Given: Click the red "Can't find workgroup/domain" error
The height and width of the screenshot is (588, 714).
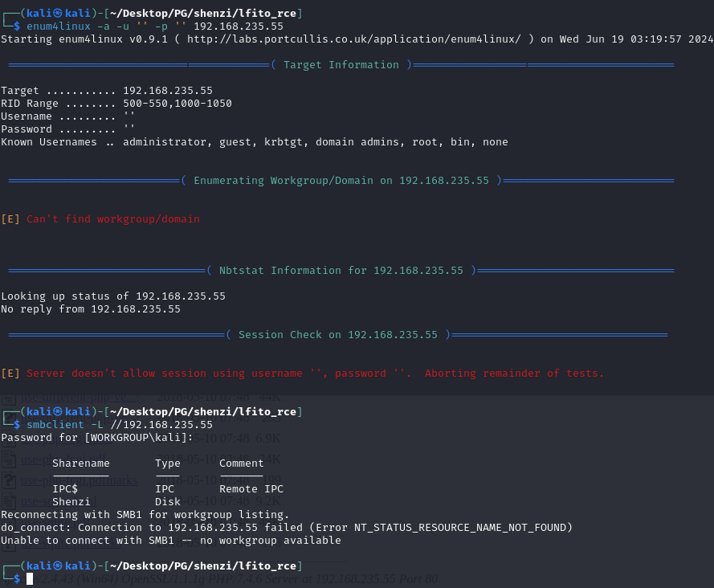Looking at the screenshot, I should tap(112, 218).
